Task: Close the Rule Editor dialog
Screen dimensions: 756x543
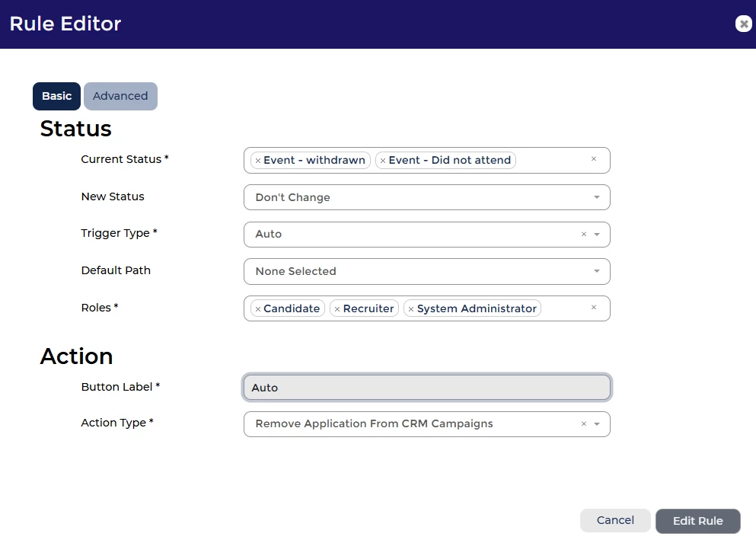Action: (x=743, y=24)
